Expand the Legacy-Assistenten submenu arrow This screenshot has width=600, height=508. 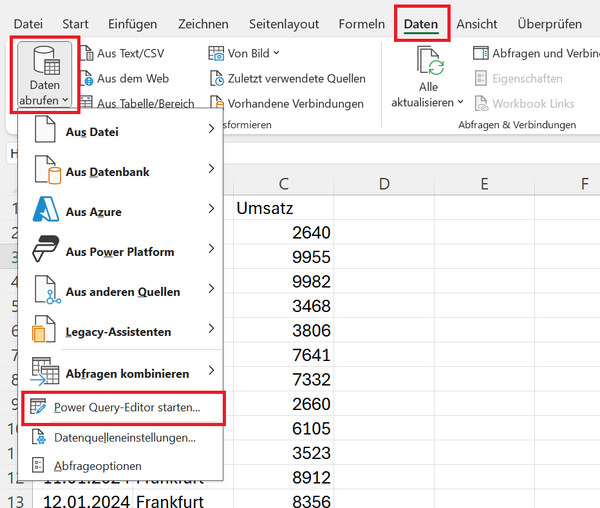click(x=211, y=328)
